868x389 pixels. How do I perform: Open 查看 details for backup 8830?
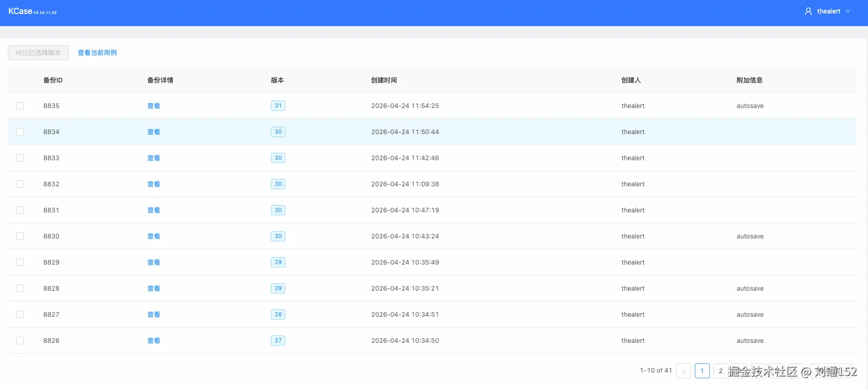click(154, 236)
